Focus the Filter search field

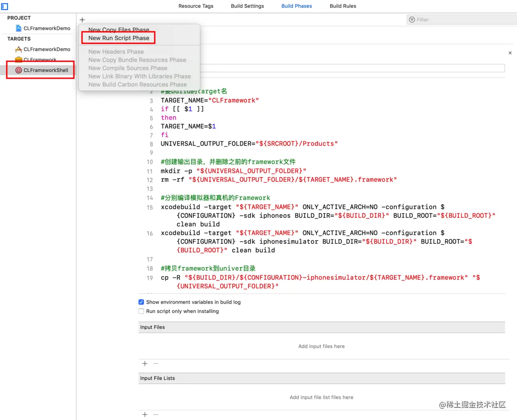click(x=462, y=20)
